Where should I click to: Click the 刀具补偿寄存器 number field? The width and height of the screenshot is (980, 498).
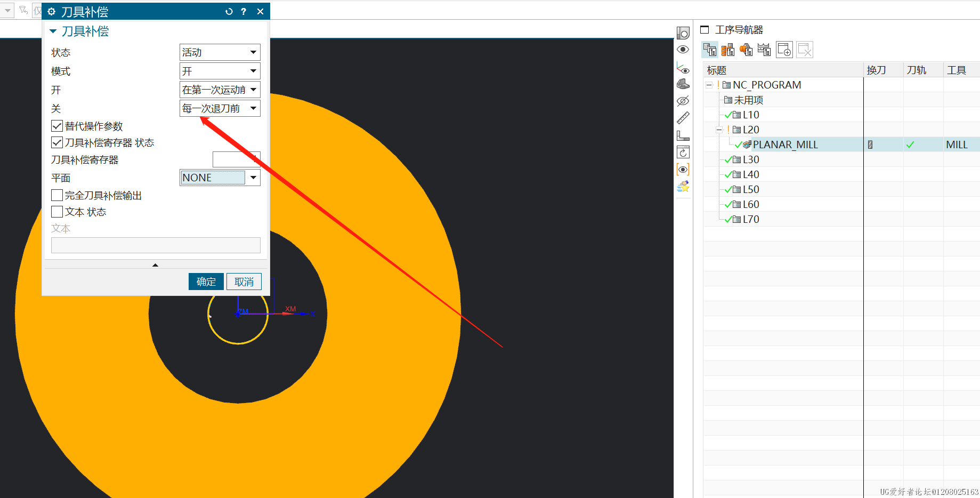236,159
